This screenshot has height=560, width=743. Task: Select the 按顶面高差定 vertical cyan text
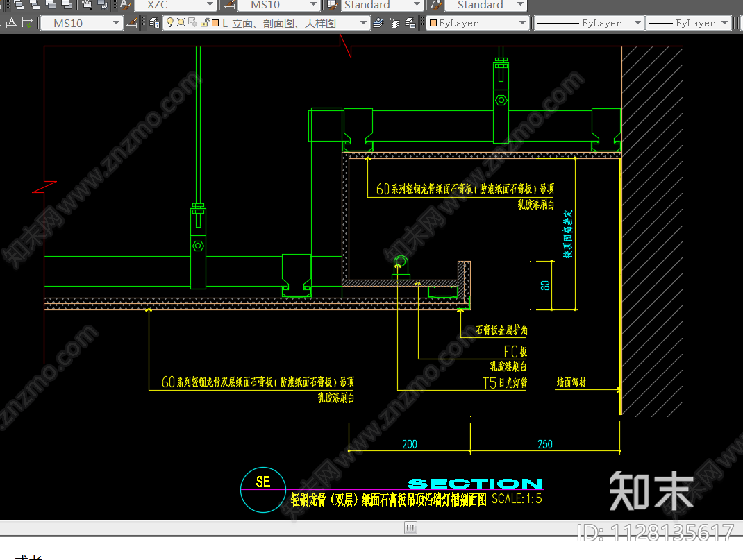pyautogui.click(x=568, y=234)
